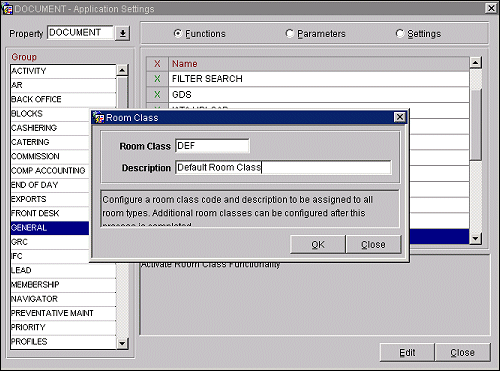This screenshot has height=371, width=500.
Task: Toggle the X mark beside GDS
Action: tap(157, 95)
